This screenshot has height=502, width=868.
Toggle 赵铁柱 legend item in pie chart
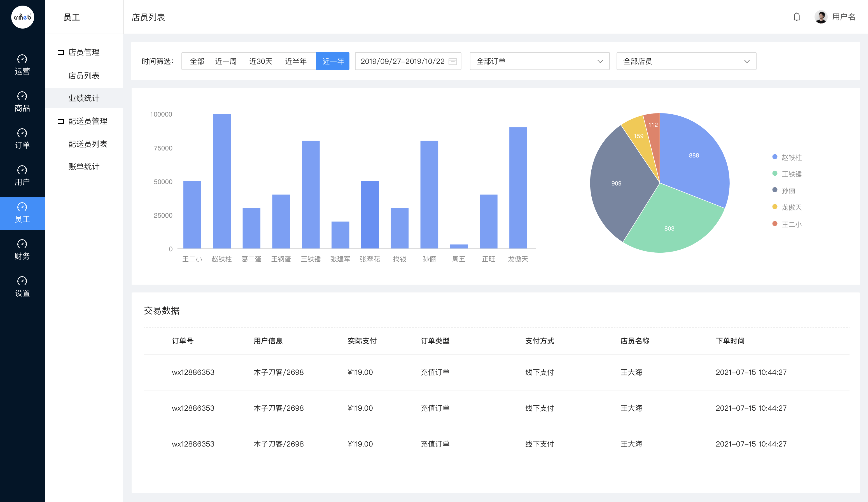click(787, 157)
